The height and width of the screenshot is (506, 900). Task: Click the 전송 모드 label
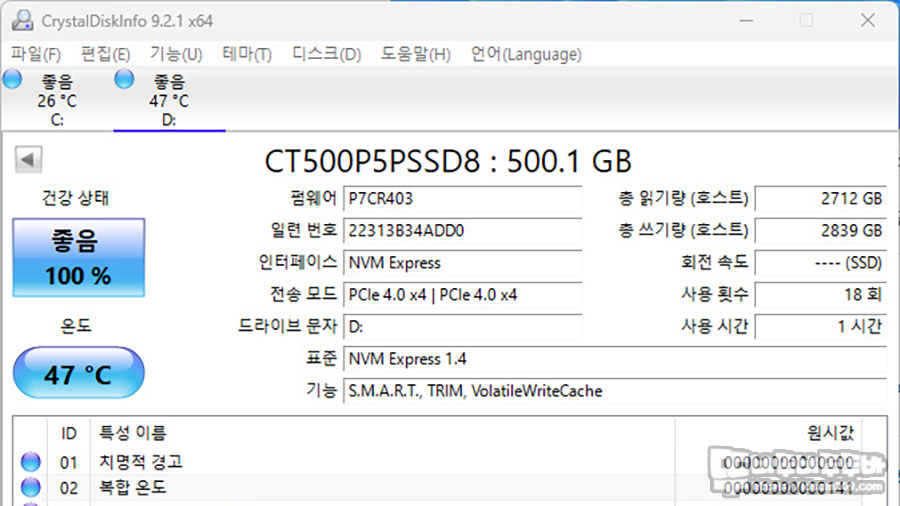pos(304,295)
